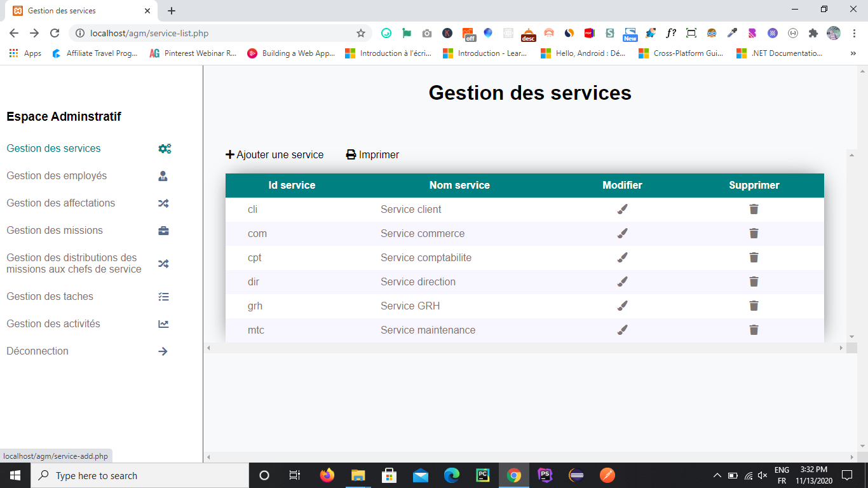
Task: Click the person icon beside Gestion des employés
Action: click(163, 176)
